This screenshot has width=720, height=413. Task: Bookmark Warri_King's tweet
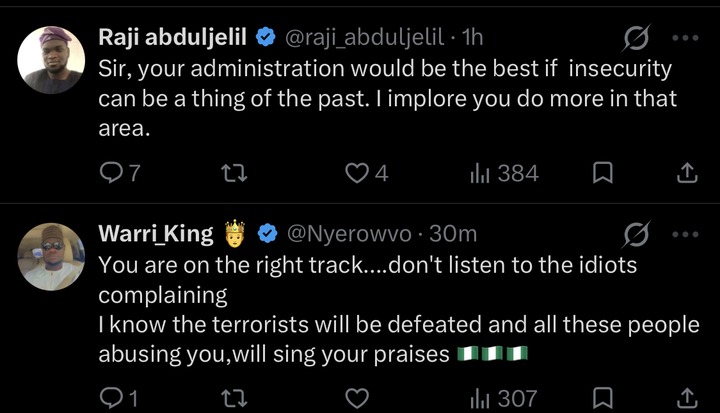pos(602,399)
